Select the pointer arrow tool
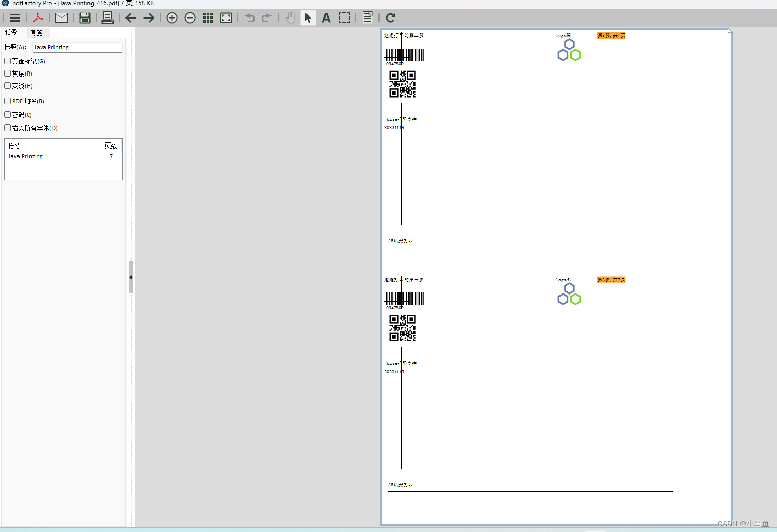 click(308, 18)
